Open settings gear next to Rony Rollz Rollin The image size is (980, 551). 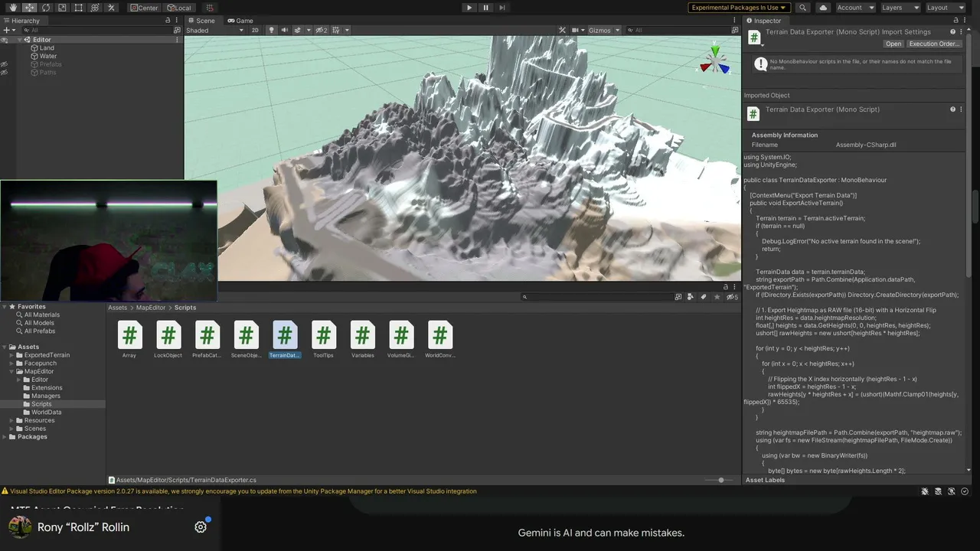pos(201,527)
